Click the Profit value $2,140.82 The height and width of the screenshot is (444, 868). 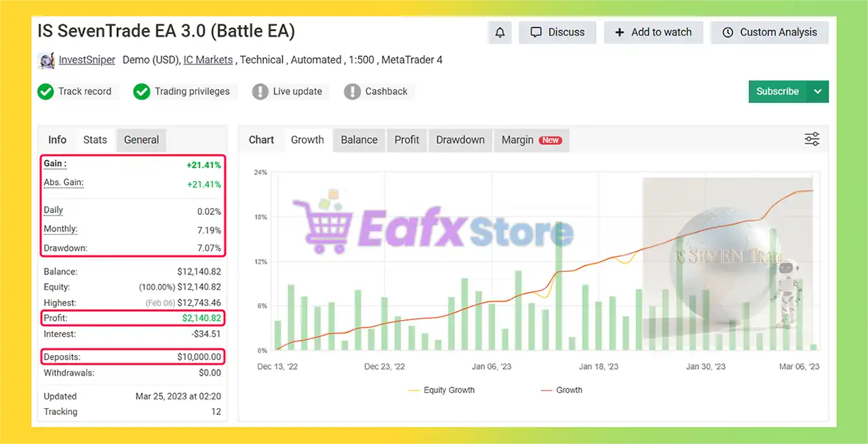(201, 318)
